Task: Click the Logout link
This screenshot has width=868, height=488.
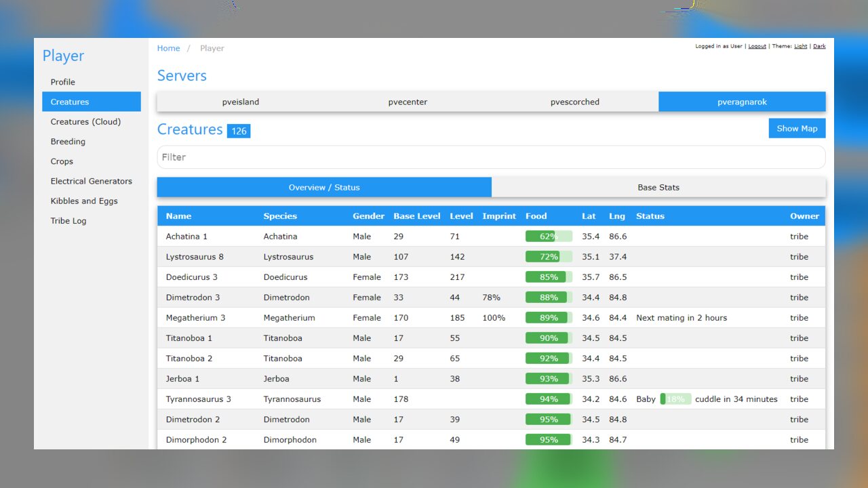Action: [757, 47]
